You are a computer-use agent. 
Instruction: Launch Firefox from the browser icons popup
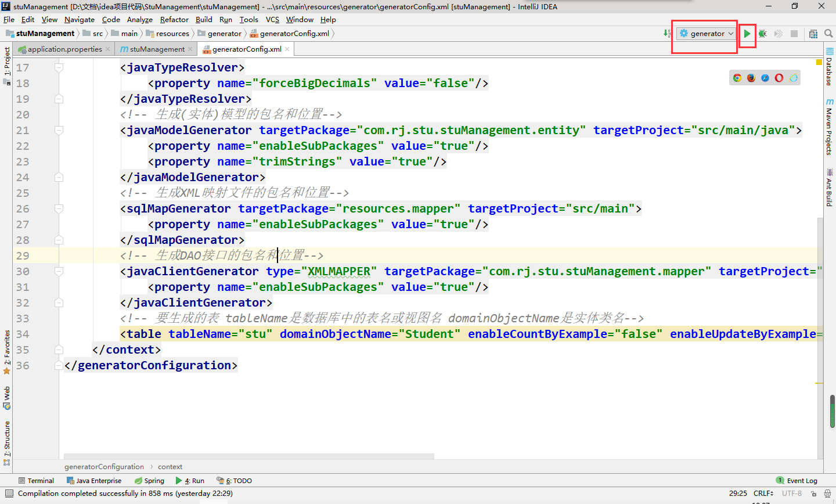click(751, 77)
